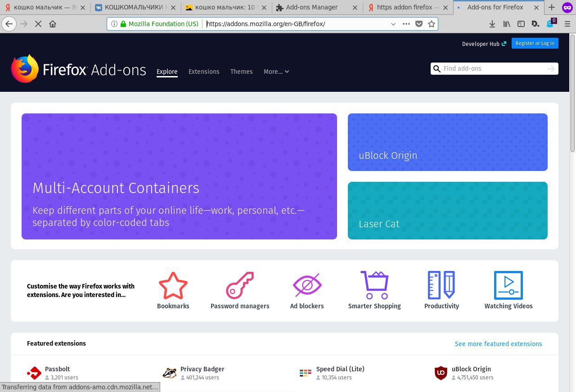This screenshot has width=576, height=392.
Task: Click the uBlock Origin shield icon
Action: point(441,373)
